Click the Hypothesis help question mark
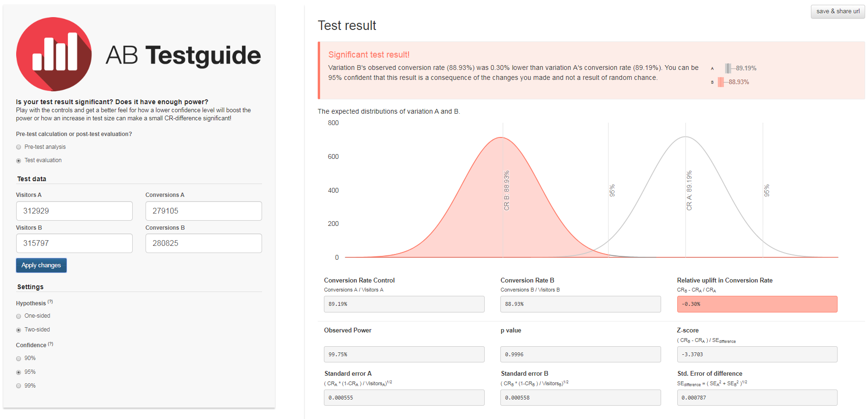Screen dimensions: 868x419 (50, 302)
